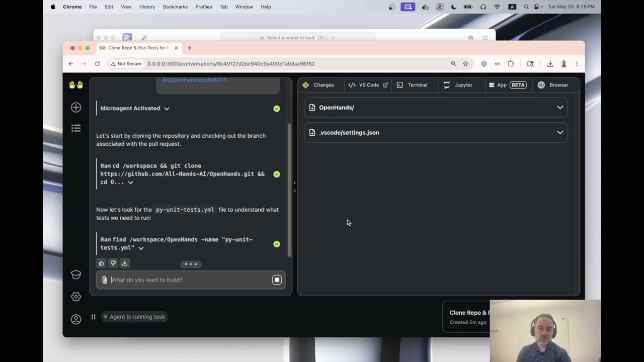This screenshot has height=362, width=644.
Task: Click the typing indicator three dots
Action: tap(191, 264)
